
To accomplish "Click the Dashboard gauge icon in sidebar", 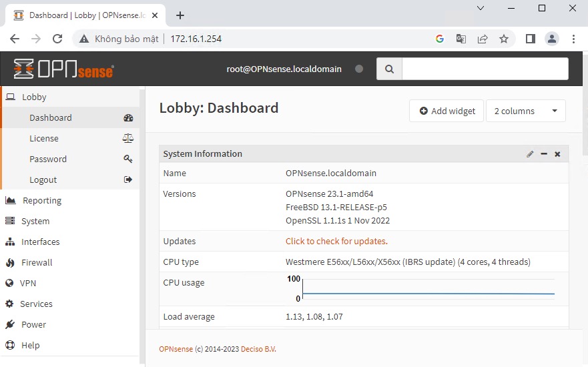I will [128, 117].
